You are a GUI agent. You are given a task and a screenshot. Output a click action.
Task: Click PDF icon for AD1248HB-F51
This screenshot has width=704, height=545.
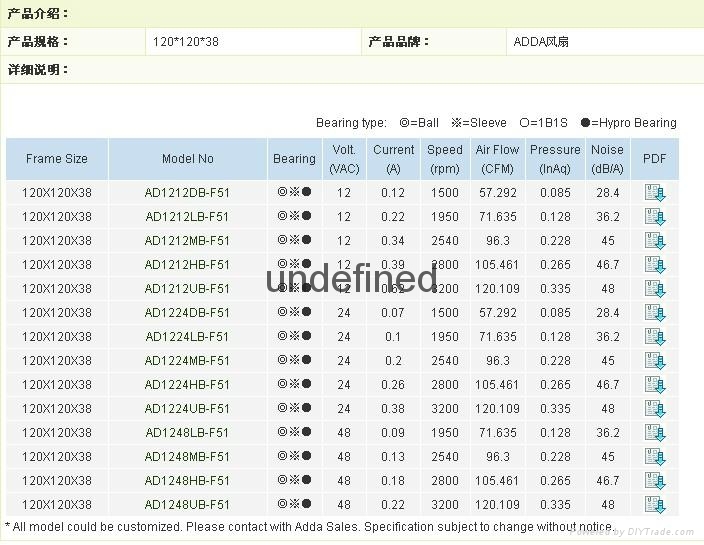[x=655, y=481]
